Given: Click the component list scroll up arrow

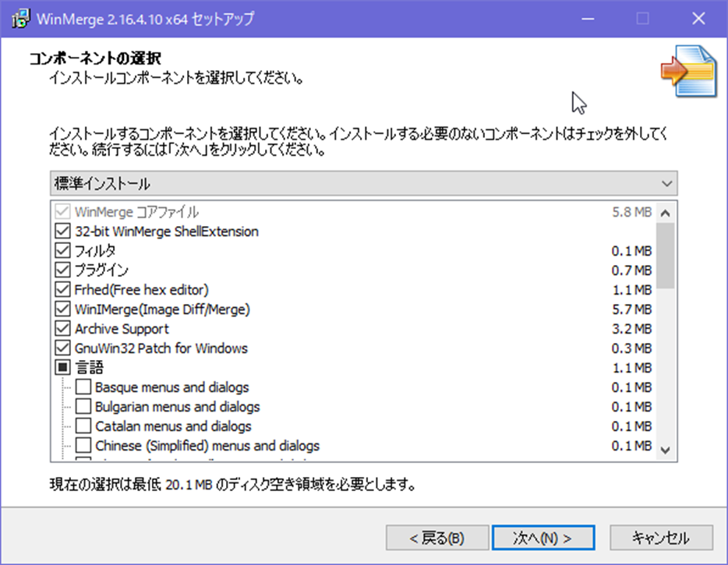Looking at the screenshot, I should 666,213.
